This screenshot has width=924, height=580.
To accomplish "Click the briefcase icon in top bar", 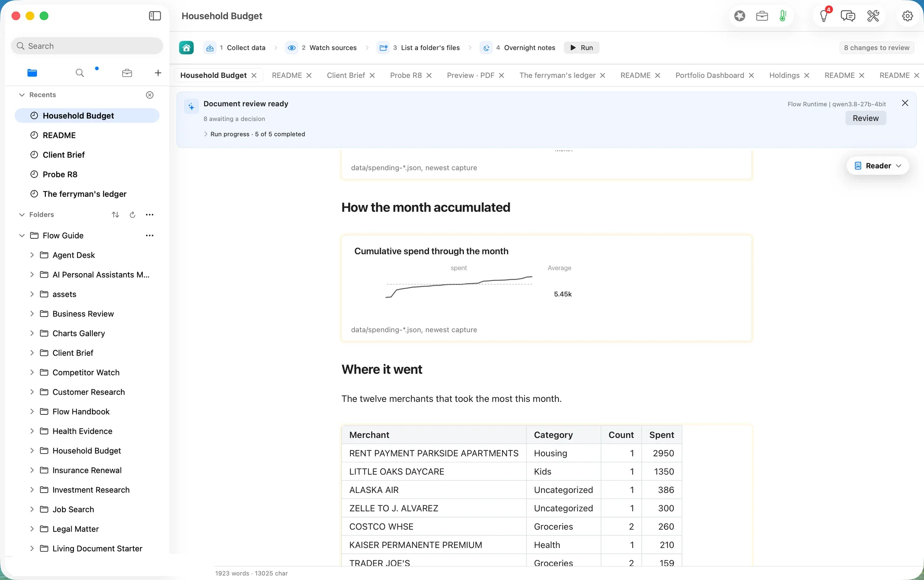I will click(x=762, y=16).
